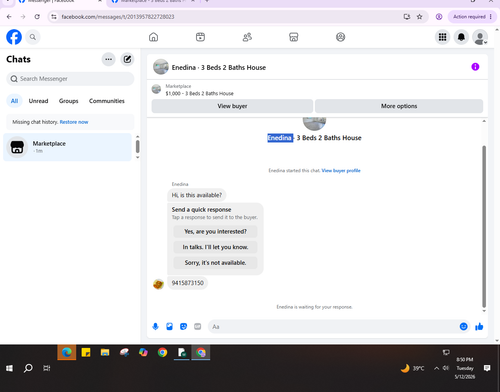Open Task View on the taskbar
Image resolution: width=500 pixels, height=392 pixels.
(47, 368)
